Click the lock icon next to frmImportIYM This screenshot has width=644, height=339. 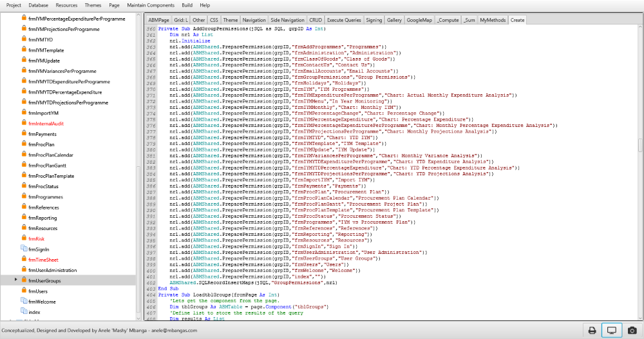click(x=24, y=112)
